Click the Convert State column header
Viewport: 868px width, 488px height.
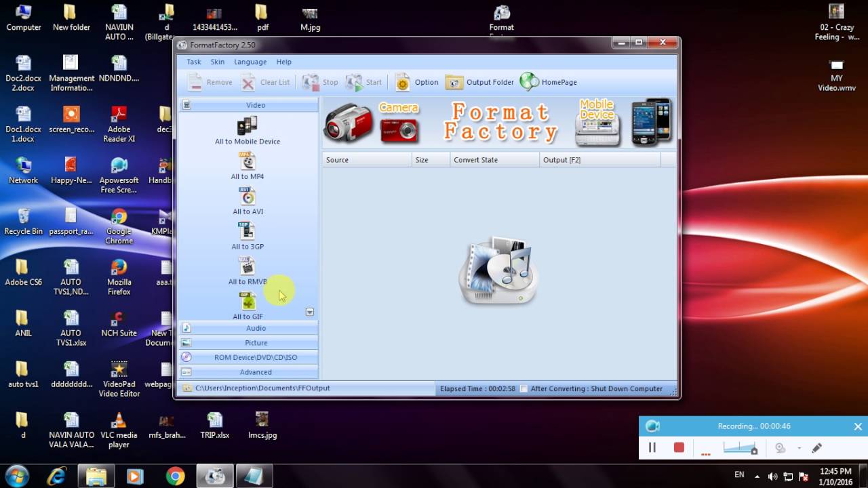(x=494, y=160)
